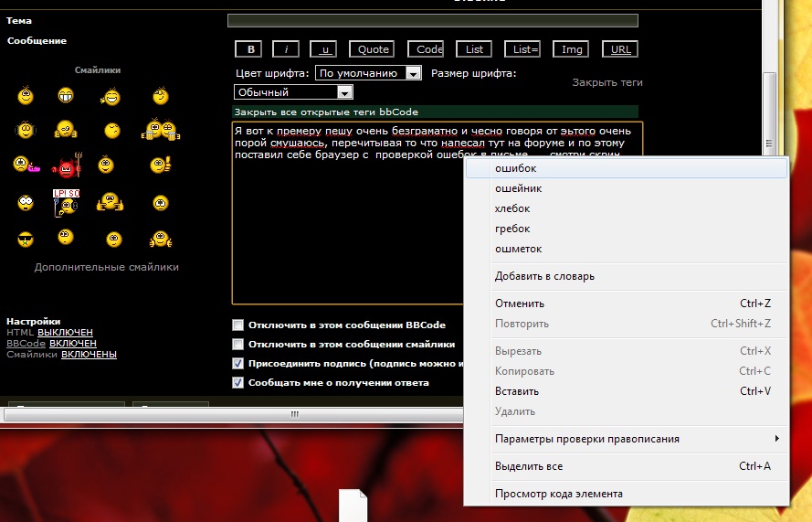
Task: Click the horizontal scrollbar thumb below the form
Action: [x=294, y=414]
